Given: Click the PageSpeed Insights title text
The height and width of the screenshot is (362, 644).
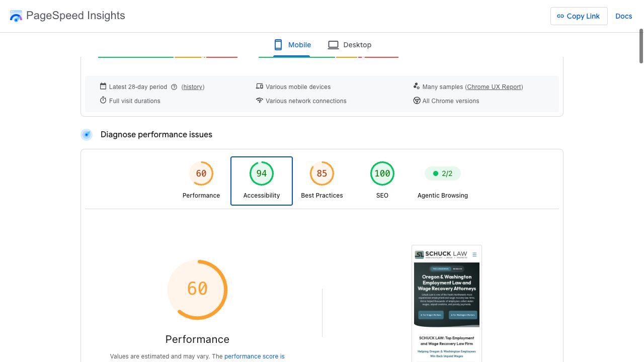Looking at the screenshot, I should pyautogui.click(x=75, y=16).
